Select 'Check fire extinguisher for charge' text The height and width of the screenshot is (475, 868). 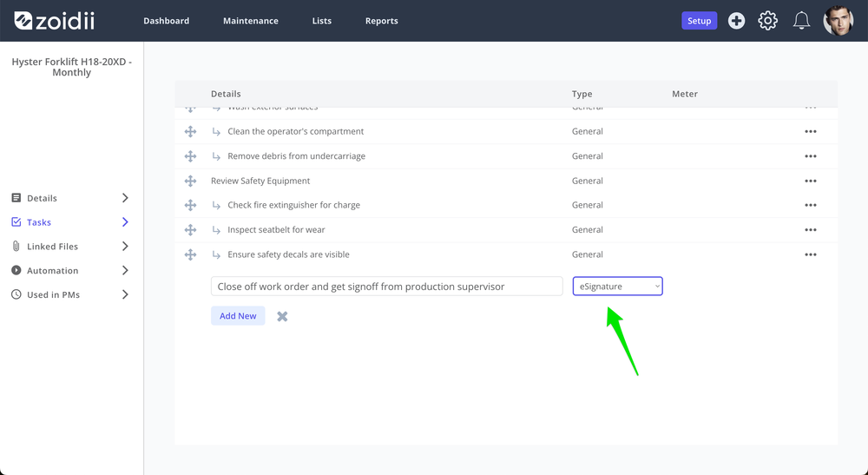click(x=294, y=205)
